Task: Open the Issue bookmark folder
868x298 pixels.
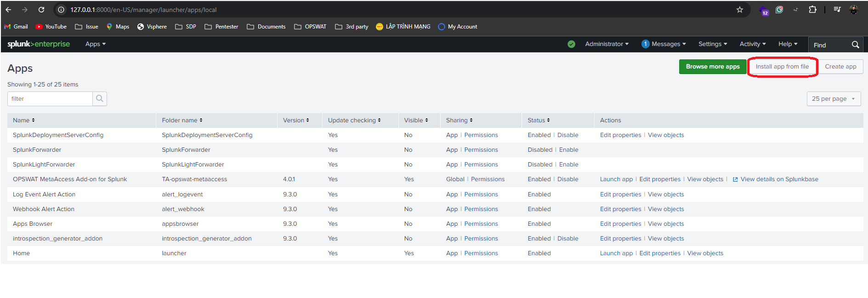Action: (86, 27)
